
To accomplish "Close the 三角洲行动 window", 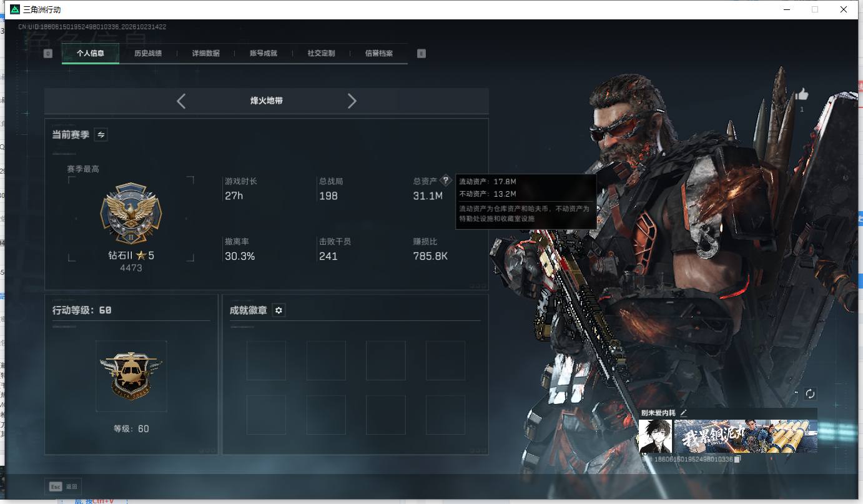I will 844,9.
